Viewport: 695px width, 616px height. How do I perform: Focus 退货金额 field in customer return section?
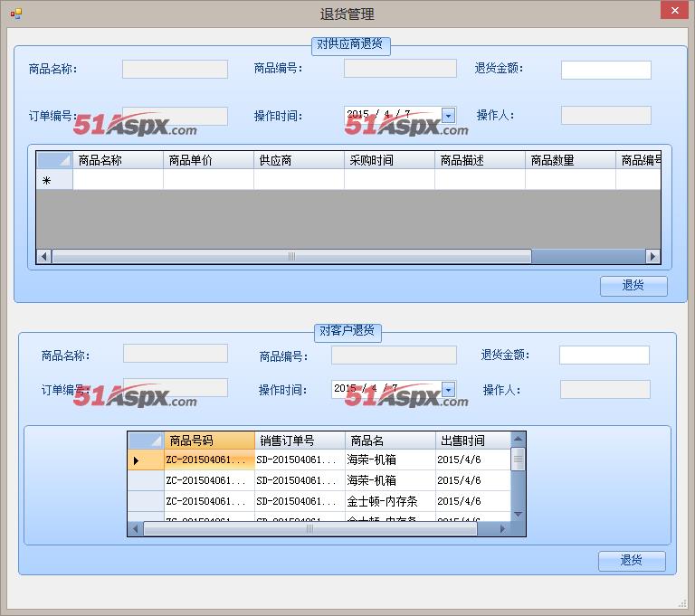pyautogui.click(x=604, y=355)
